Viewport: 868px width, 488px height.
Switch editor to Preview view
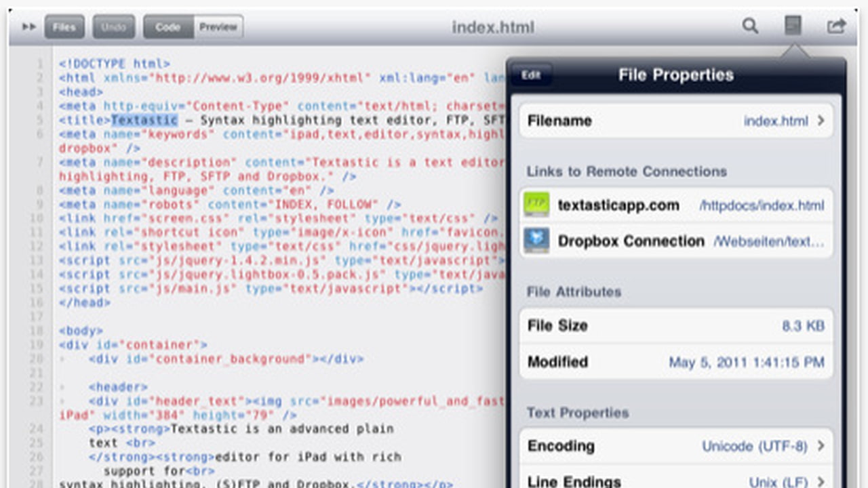pos(218,27)
